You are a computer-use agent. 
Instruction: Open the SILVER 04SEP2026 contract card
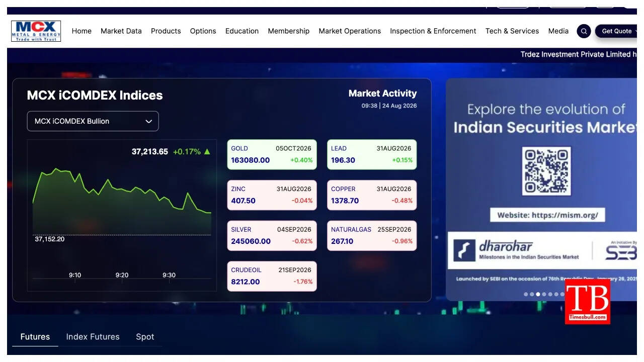coord(272,235)
